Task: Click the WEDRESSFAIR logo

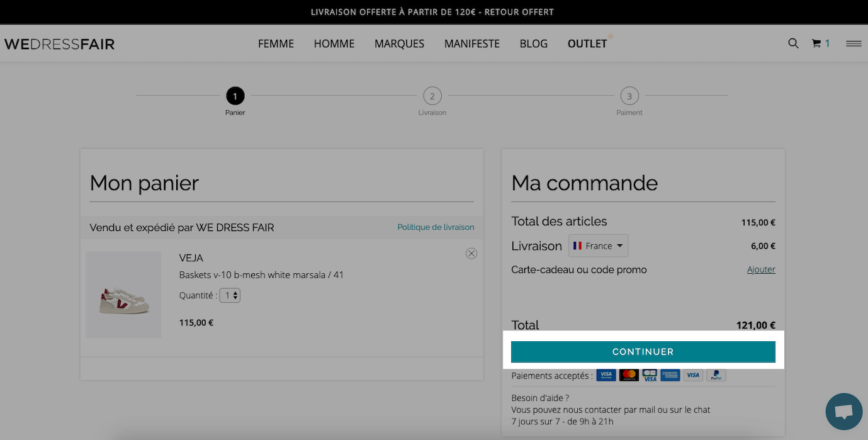Action: 59,44
